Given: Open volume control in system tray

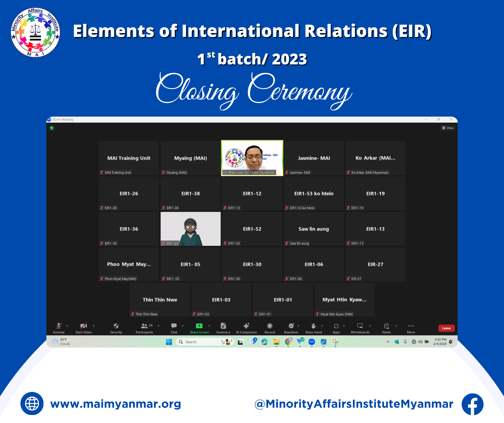Looking at the screenshot, I should [420, 342].
